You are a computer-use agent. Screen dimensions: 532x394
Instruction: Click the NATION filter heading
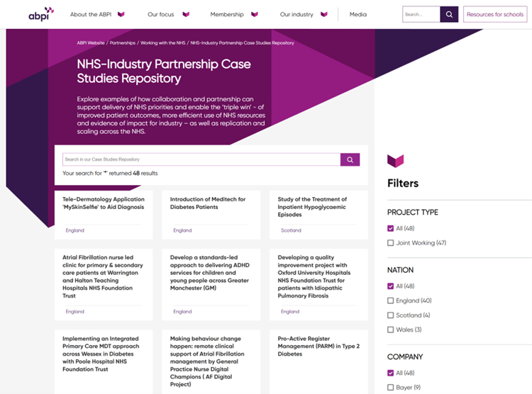400,270
